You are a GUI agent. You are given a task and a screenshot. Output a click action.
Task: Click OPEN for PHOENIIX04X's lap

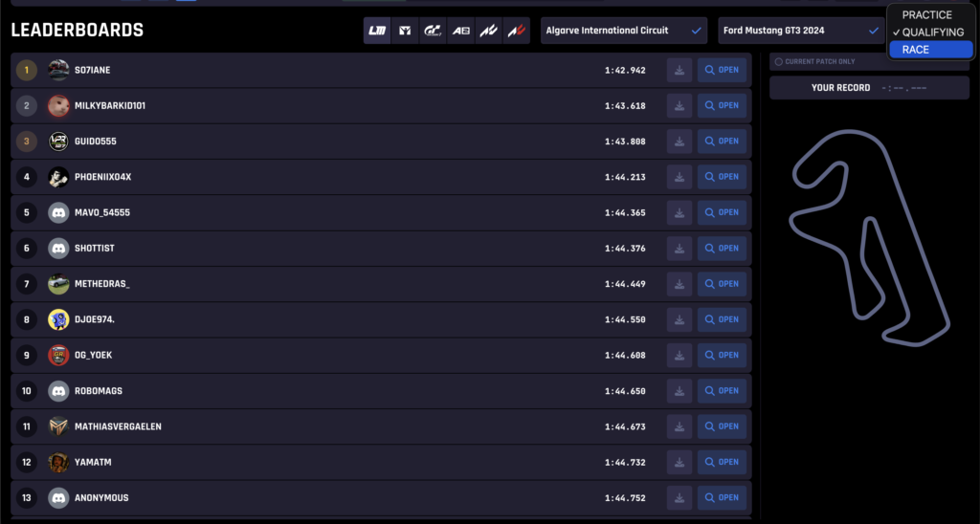click(x=722, y=177)
